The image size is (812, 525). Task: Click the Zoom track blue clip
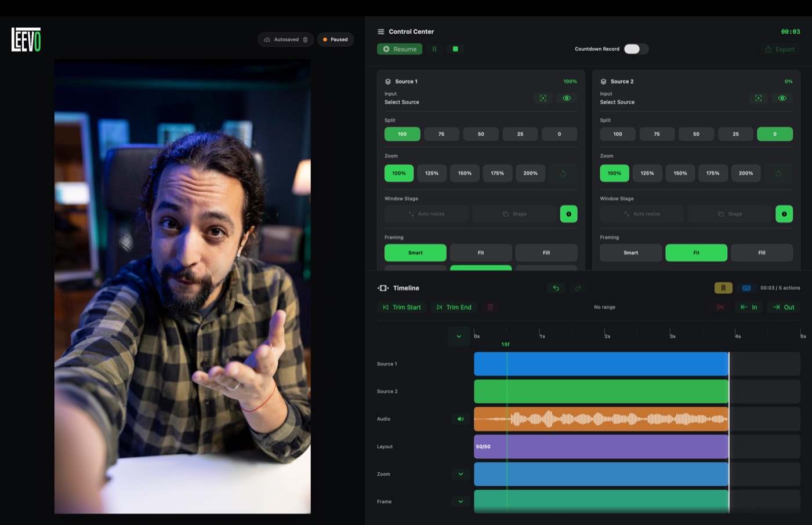601,474
